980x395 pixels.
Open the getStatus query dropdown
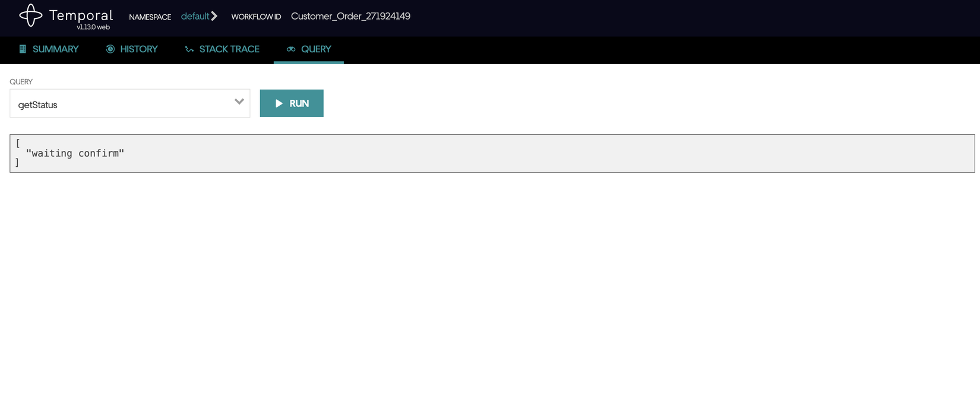click(x=130, y=103)
